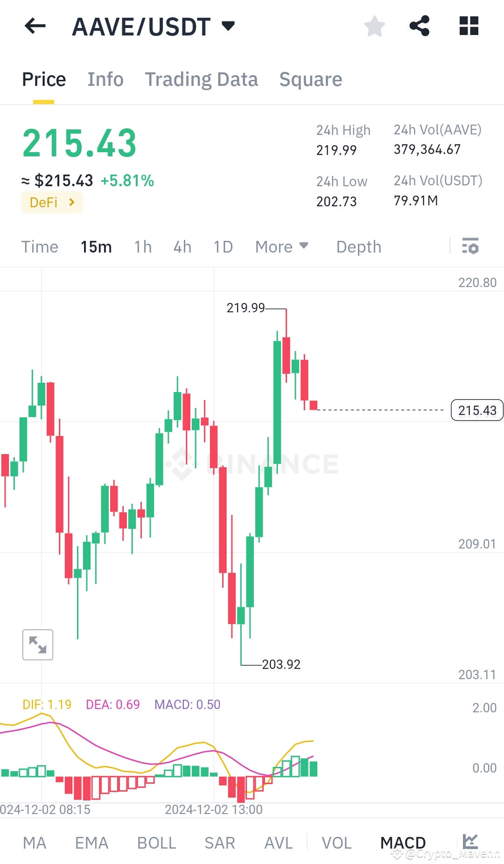Click the back arrow to exit the chart

(35, 27)
